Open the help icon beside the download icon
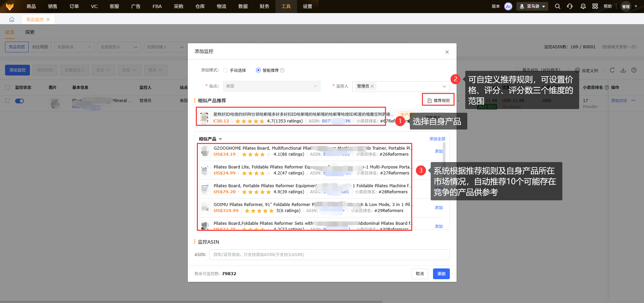The height and width of the screenshot is (303, 644). [x=634, y=70]
